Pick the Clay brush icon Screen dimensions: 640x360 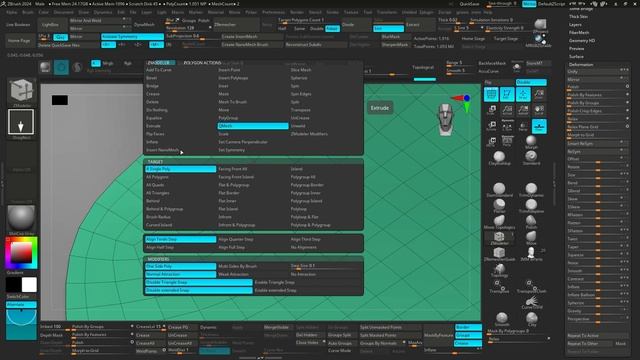click(532, 319)
